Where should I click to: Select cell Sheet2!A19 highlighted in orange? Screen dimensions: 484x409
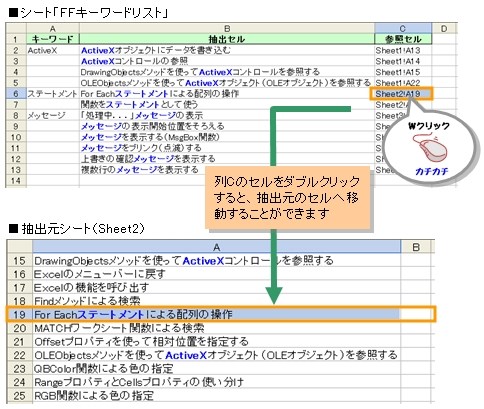(x=401, y=94)
